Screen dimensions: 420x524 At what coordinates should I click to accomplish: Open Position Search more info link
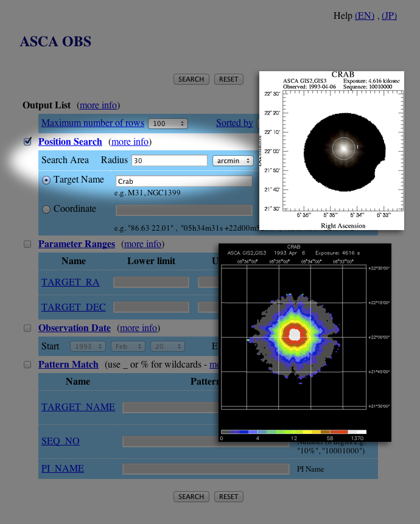(x=130, y=142)
